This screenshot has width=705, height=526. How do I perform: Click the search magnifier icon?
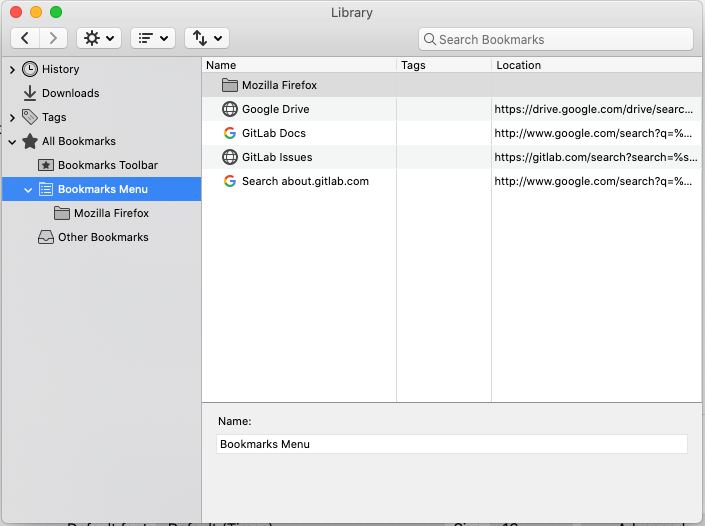click(429, 40)
